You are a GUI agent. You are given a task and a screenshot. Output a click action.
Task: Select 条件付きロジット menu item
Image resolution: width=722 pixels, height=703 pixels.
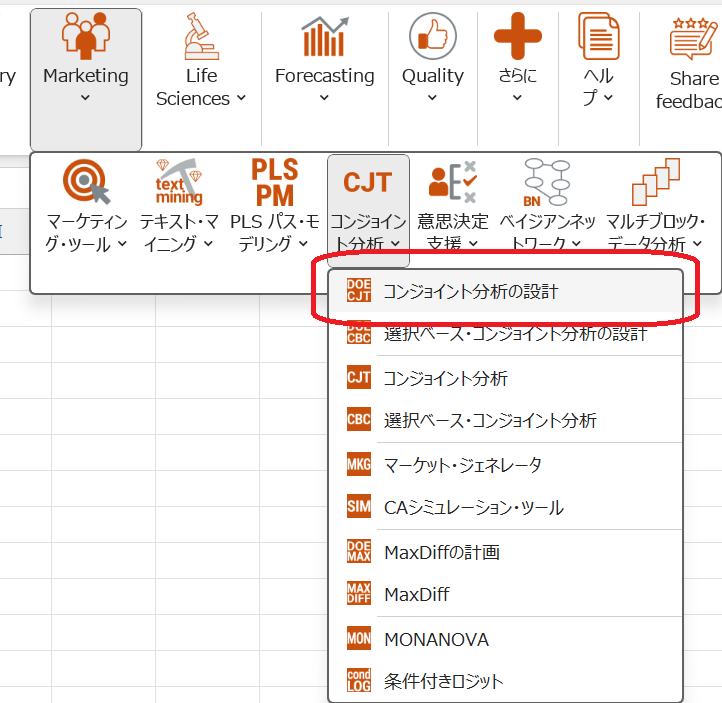coord(443,682)
